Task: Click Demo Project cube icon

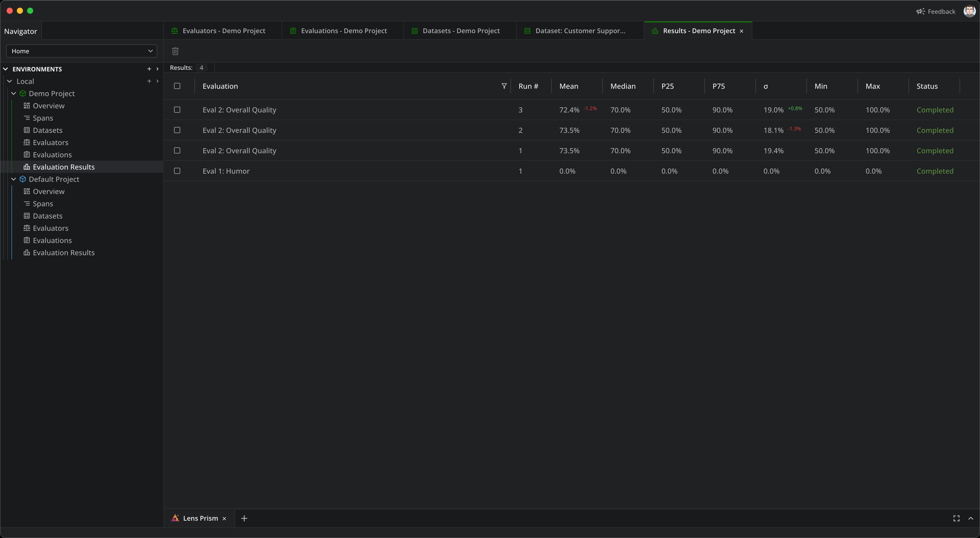Action: pos(23,94)
